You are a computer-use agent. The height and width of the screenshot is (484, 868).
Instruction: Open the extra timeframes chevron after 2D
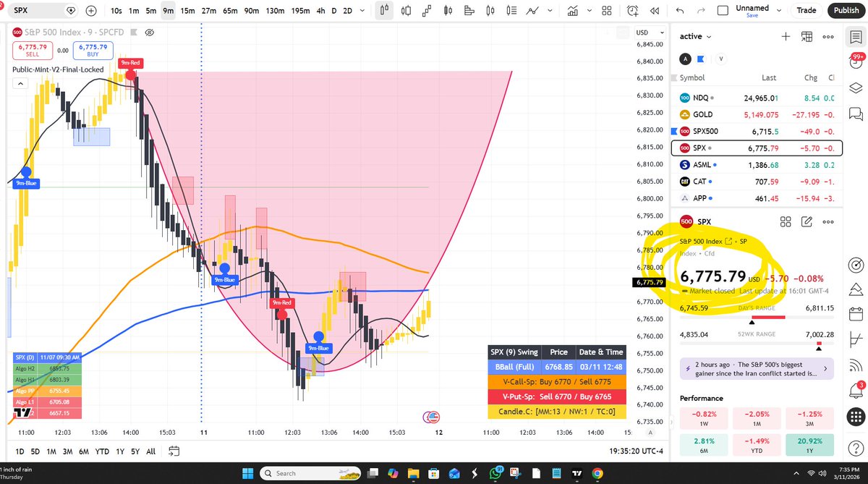(x=362, y=10)
